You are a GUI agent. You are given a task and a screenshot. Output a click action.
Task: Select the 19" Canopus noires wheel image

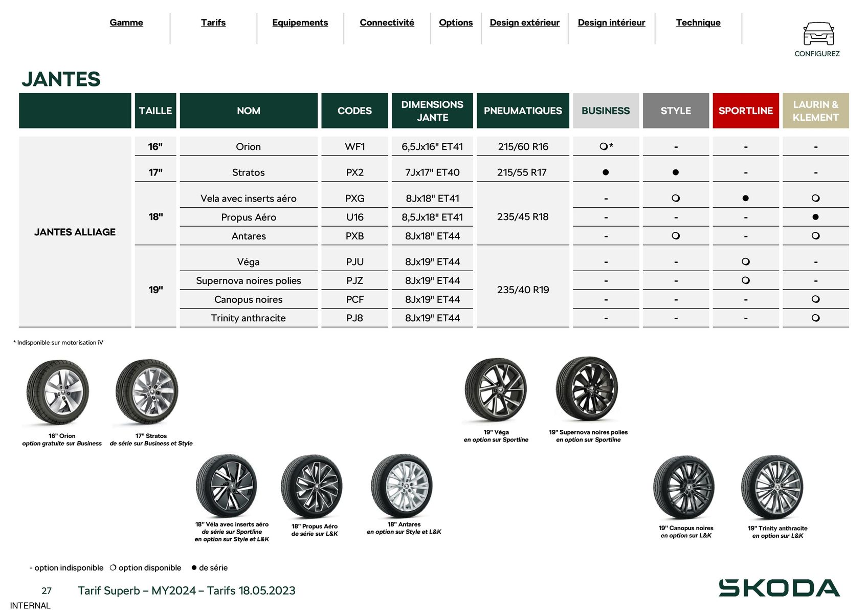tap(684, 488)
